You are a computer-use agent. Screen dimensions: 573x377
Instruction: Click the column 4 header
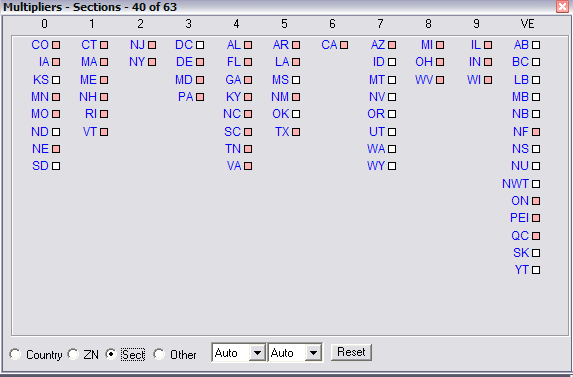236,24
